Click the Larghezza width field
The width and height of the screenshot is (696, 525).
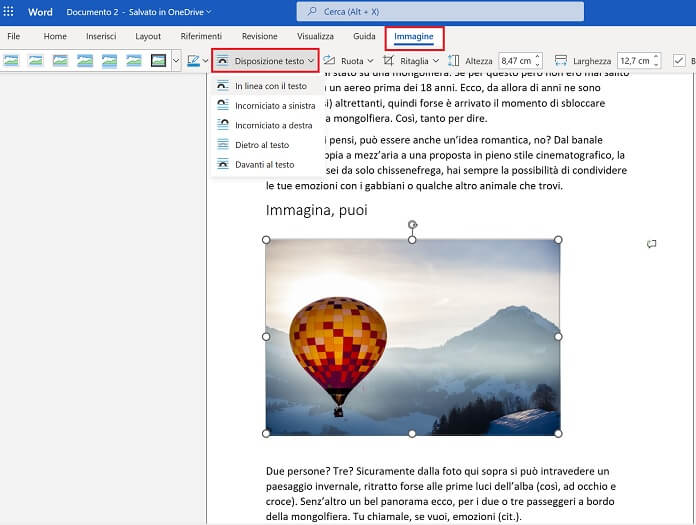635,61
